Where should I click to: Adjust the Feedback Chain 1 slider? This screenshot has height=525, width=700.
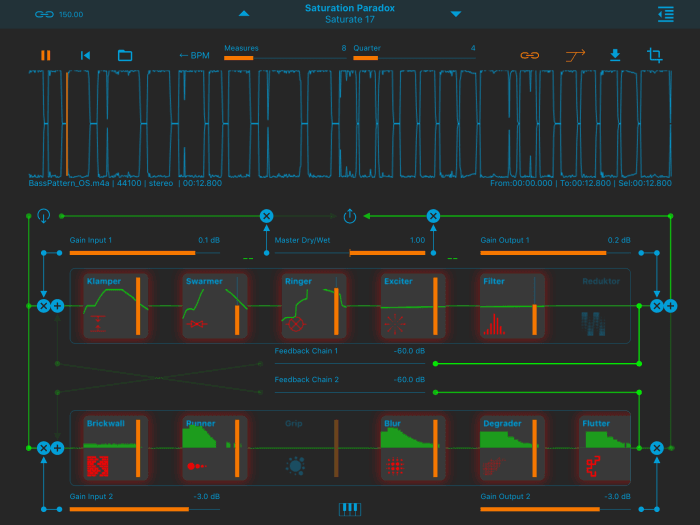pyautogui.click(x=350, y=363)
